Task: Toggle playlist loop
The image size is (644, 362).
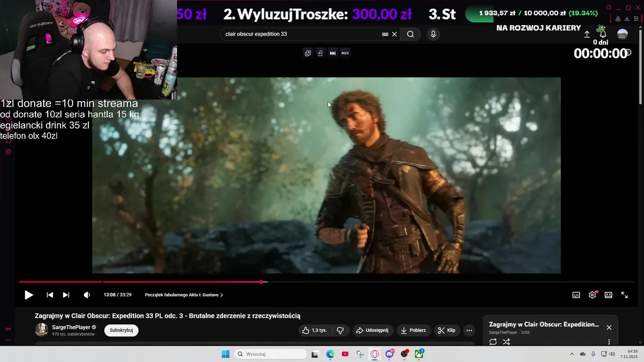Action: (493, 342)
